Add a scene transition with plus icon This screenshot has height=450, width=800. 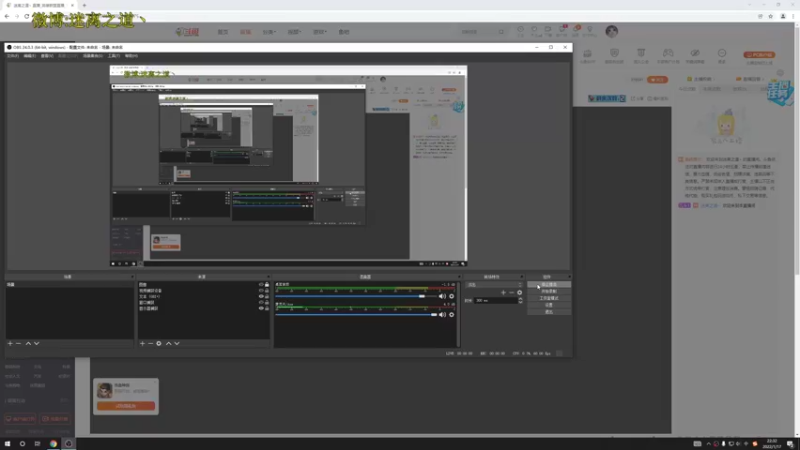click(503, 292)
